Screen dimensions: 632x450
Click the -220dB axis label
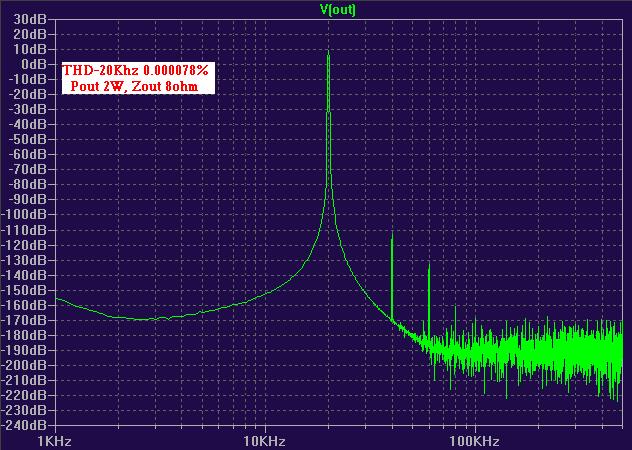24,395
